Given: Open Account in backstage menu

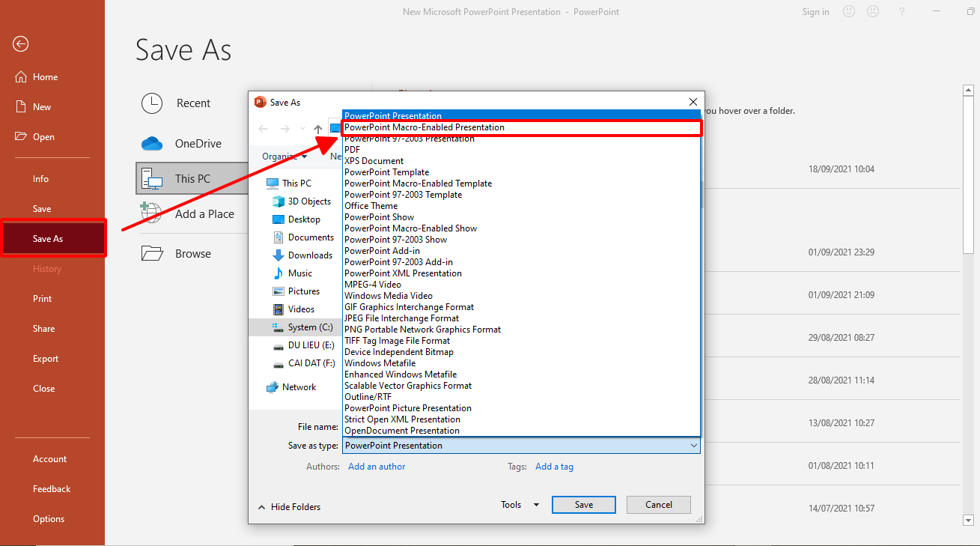Looking at the screenshot, I should point(49,459).
